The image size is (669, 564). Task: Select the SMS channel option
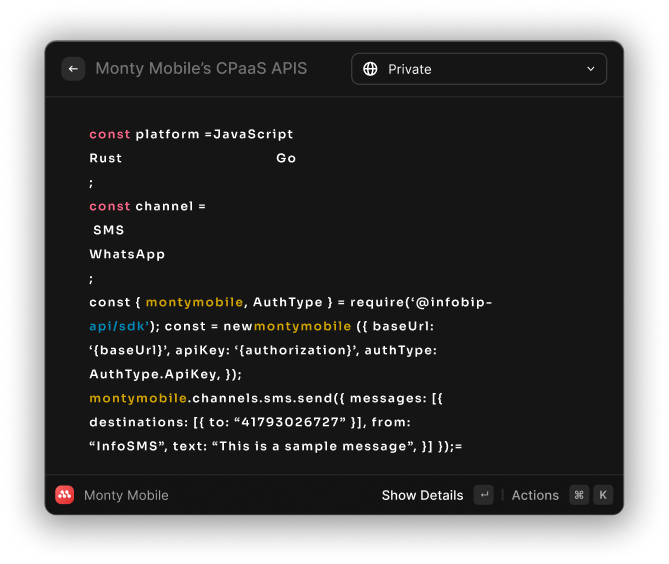click(109, 230)
